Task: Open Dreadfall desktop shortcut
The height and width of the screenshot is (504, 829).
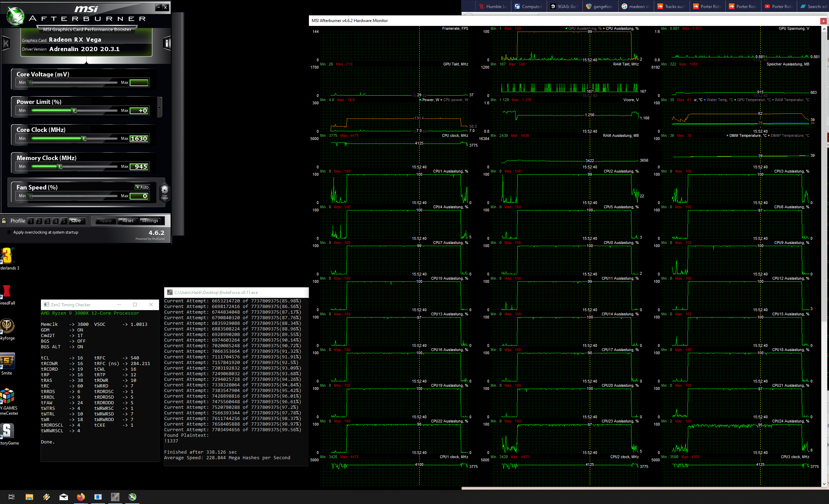Action: [7, 295]
